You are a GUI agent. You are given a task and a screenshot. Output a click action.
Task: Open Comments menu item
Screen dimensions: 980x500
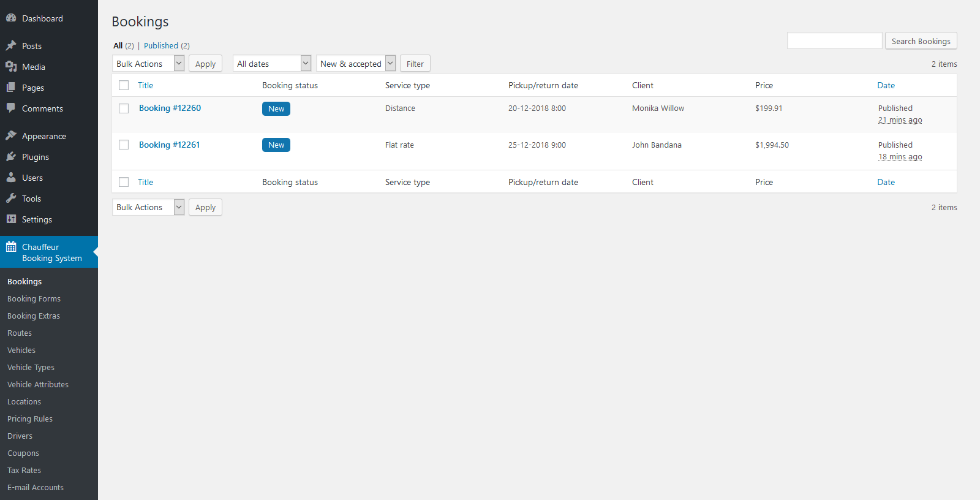click(x=49, y=108)
